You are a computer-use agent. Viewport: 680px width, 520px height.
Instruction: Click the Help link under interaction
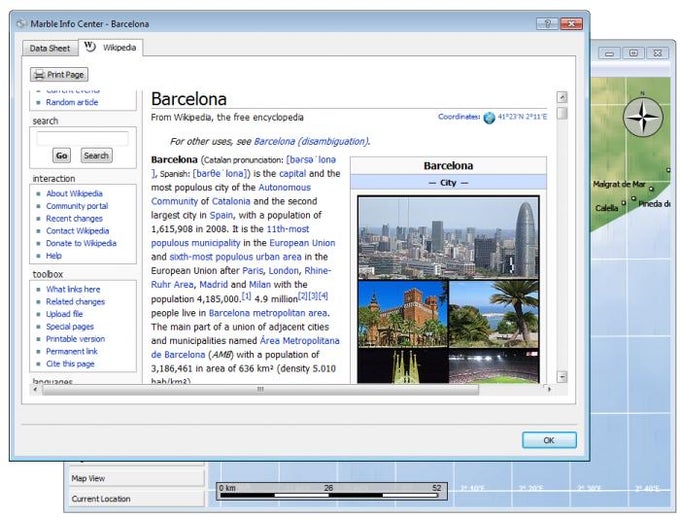click(54, 256)
